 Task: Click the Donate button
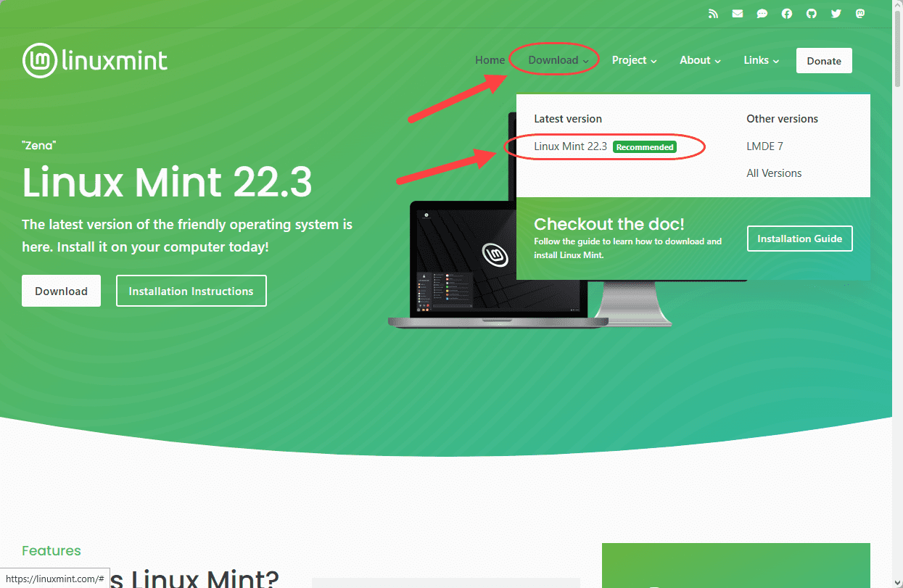[824, 61]
